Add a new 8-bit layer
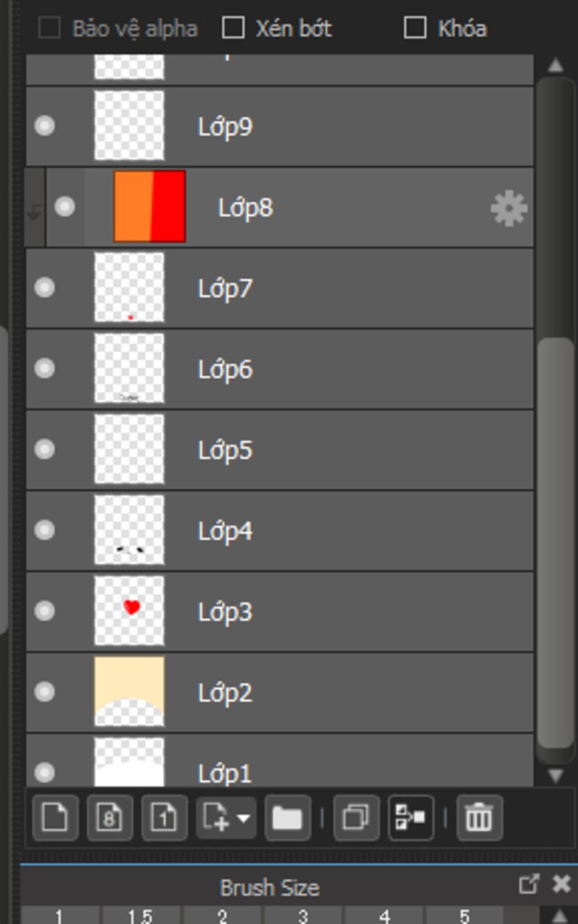 coord(110,817)
